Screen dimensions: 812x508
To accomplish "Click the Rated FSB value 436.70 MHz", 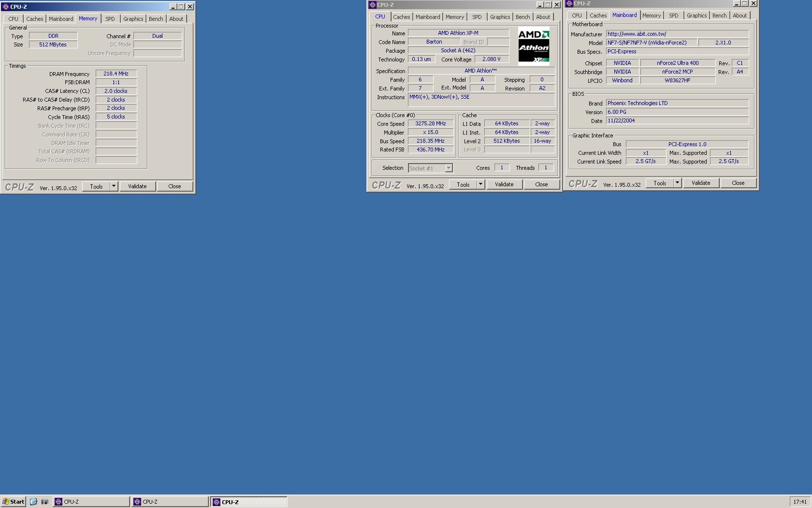I will click(x=431, y=149).
